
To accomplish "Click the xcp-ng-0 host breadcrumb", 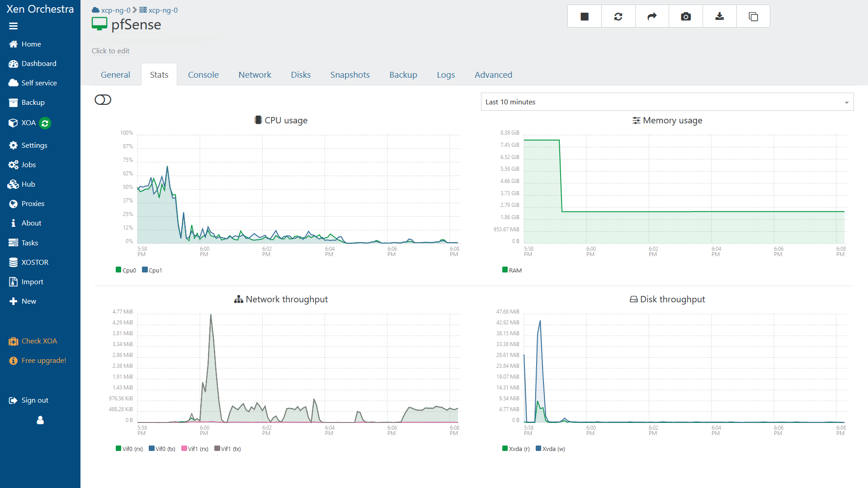I will coord(158,10).
